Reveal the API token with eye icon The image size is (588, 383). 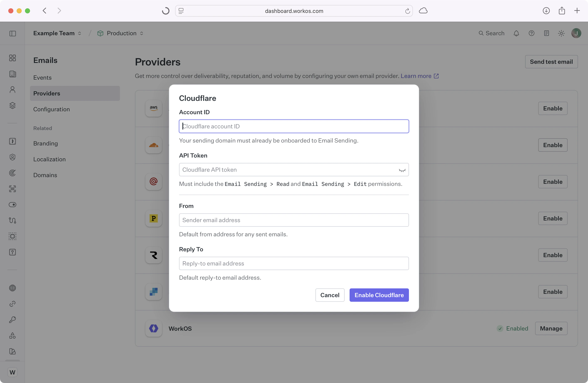click(x=402, y=170)
